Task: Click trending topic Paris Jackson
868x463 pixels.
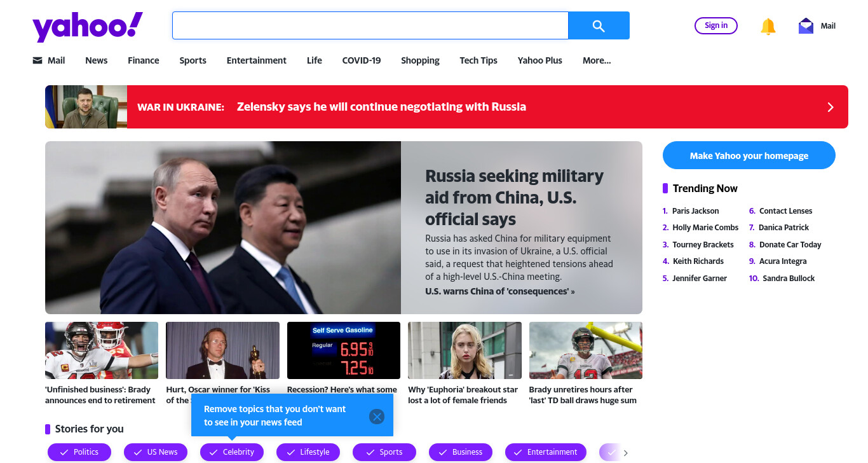Action: pos(696,211)
